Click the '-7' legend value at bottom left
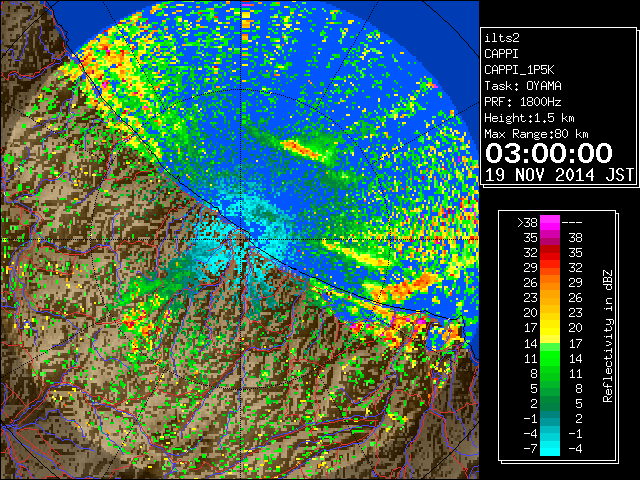640x480 pixels. (x=530, y=448)
